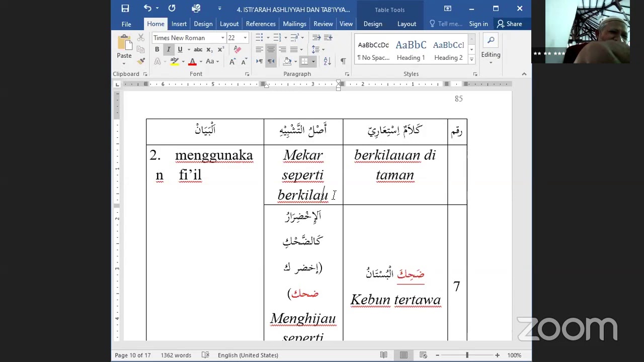Switch to Web Layout view in status bar

424,355
